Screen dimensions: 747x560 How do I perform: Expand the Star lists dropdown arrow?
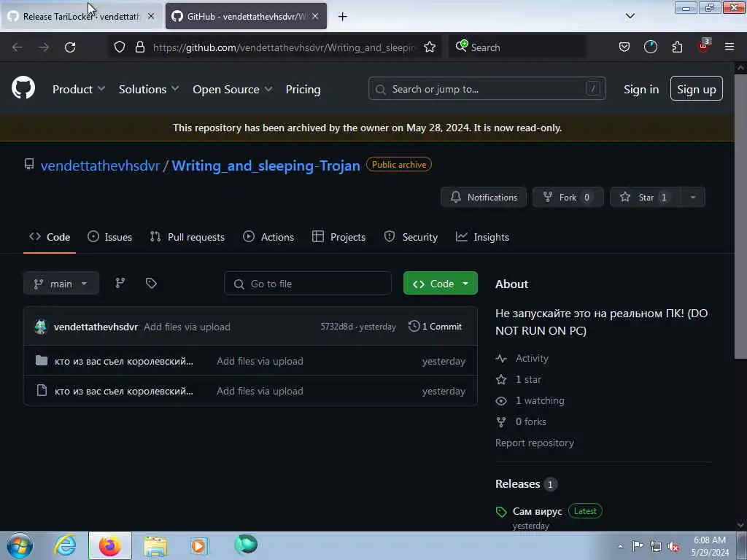click(693, 197)
